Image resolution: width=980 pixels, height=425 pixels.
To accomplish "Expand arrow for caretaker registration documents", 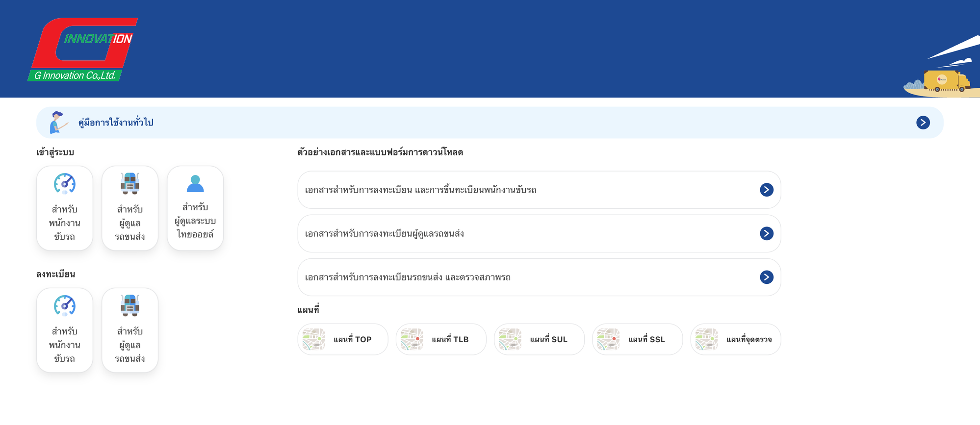I will (x=766, y=233).
